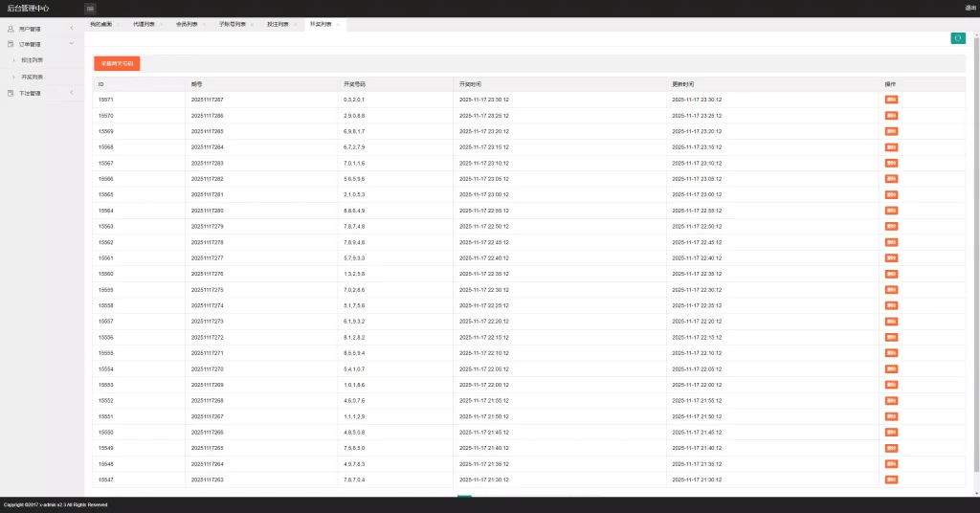Click the vertical page scrollbar
Image resolution: width=980 pixels, height=513 pixels.
coord(976,253)
